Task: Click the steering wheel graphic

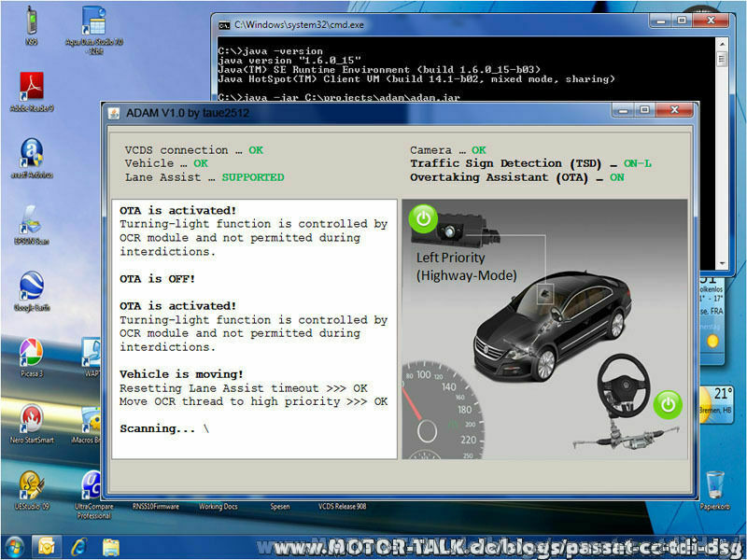Action: (x=623, y=386)
